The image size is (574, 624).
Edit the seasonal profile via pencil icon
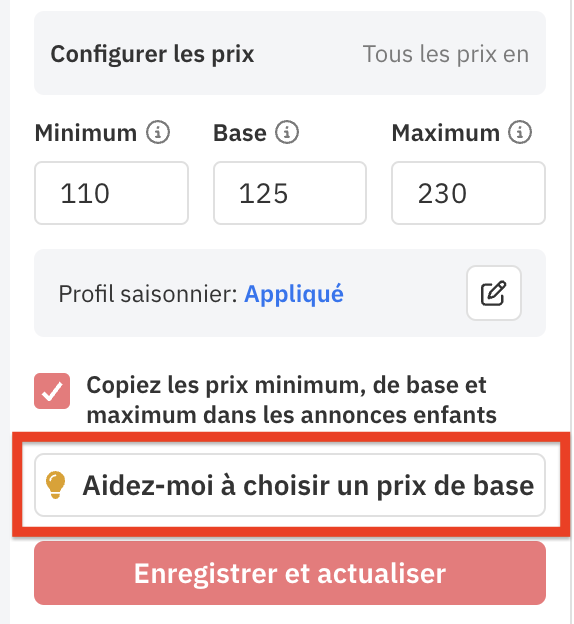pyautogui.click(x=494, y=293)
